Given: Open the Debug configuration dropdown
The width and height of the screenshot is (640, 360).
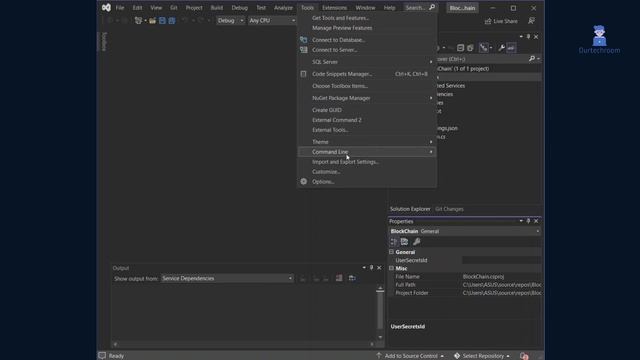Looking at the screenshot, I should pos(230,20).
